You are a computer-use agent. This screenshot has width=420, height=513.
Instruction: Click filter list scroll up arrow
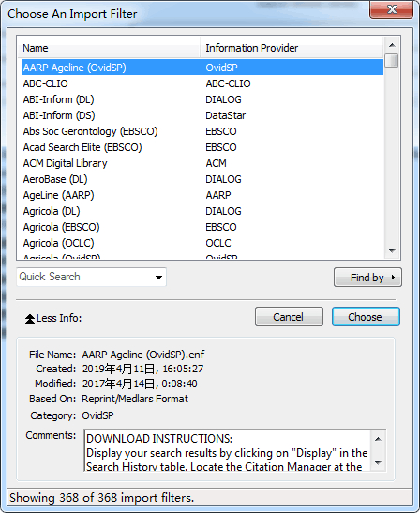[392, 45]
